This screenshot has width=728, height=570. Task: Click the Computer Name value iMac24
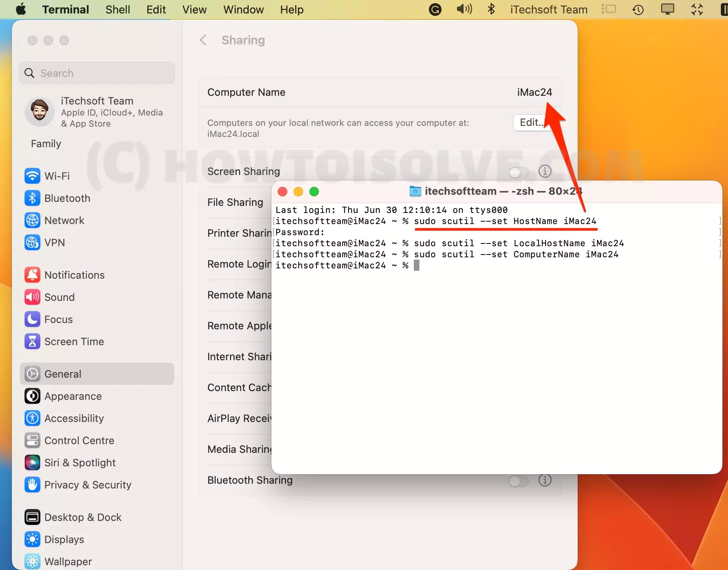point(535,92)
